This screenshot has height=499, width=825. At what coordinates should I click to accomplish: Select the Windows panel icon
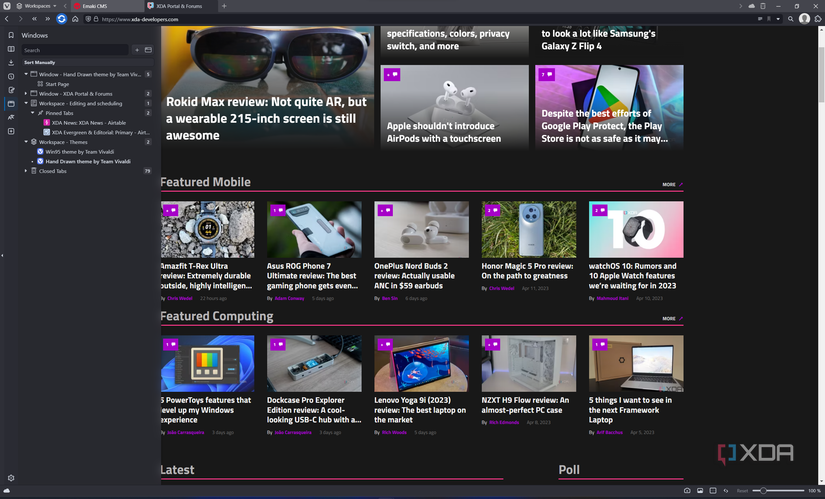pos(11,104)
